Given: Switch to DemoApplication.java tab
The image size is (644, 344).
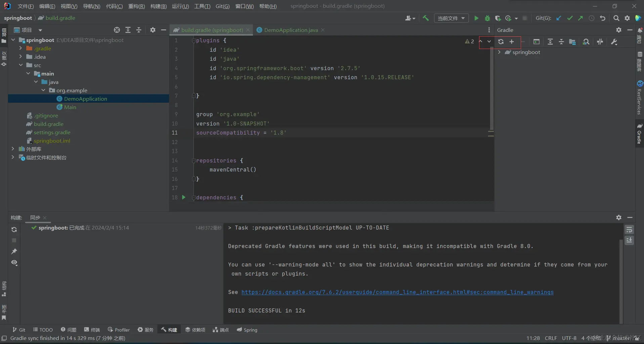Looking at the screenshot, I should pyautogui.click(x=291, y=30).
